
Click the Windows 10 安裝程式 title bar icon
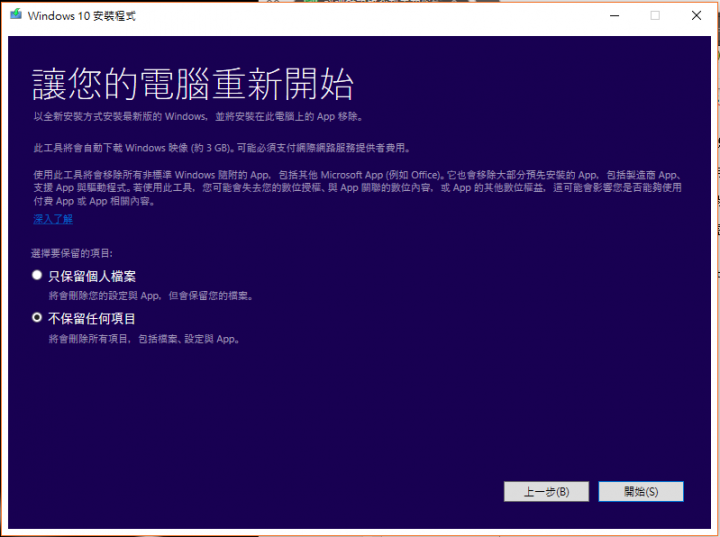click(17, 15)
